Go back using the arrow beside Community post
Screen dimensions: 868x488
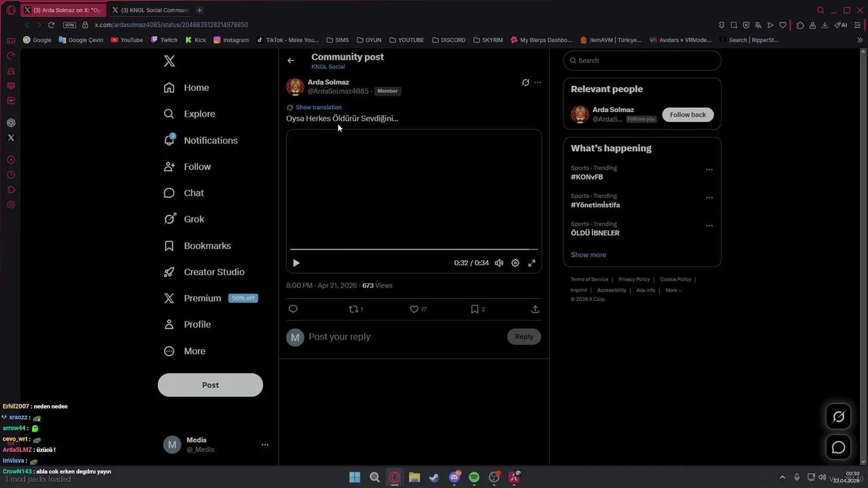point(291,61)
